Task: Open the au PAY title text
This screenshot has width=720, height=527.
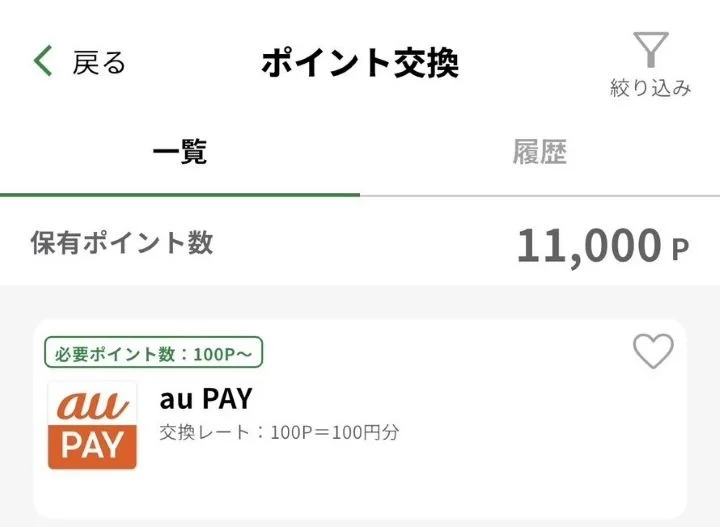Action: (206, 398)
